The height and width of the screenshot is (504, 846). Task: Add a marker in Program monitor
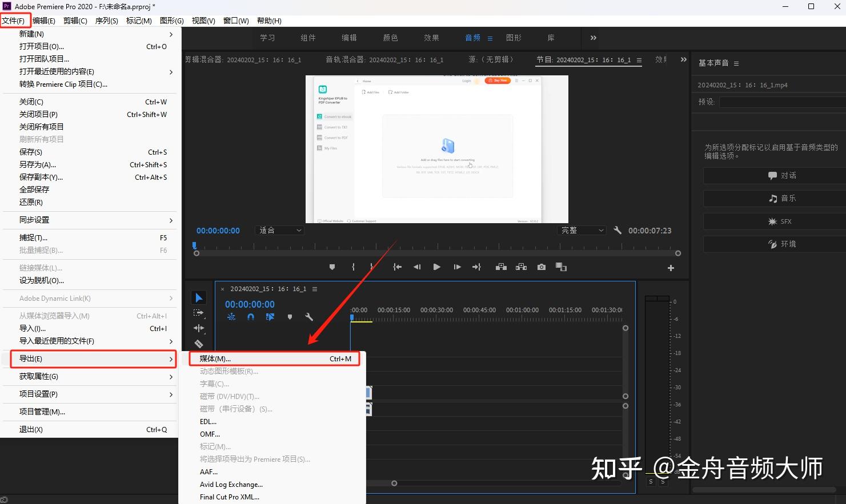(x=332, y=267)
